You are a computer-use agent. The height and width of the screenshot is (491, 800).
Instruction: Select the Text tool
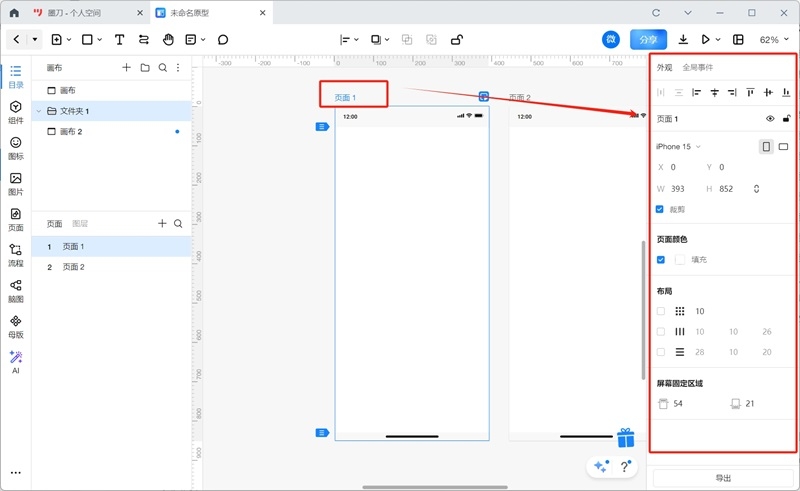[x=119, y=39]
